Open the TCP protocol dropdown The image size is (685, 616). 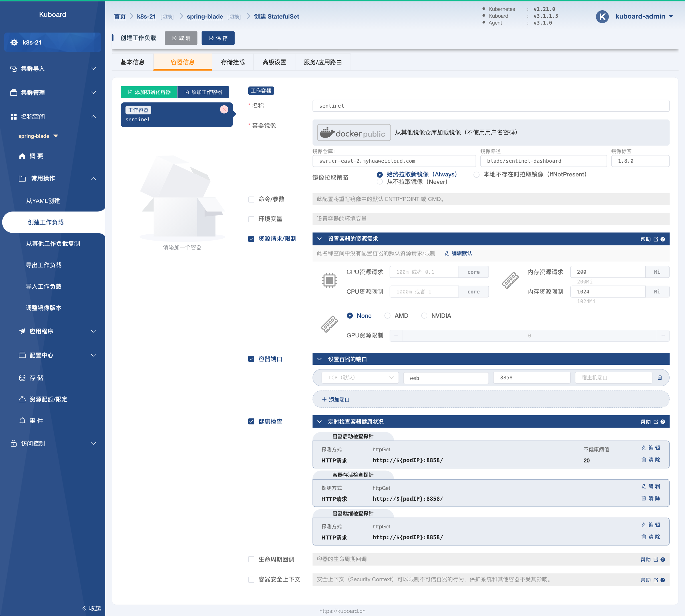coord(360,377)
